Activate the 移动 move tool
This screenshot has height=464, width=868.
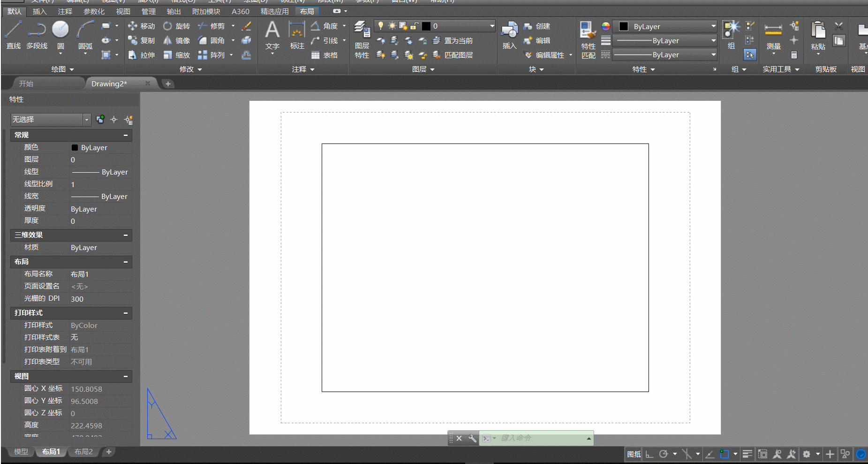point(141,26)
